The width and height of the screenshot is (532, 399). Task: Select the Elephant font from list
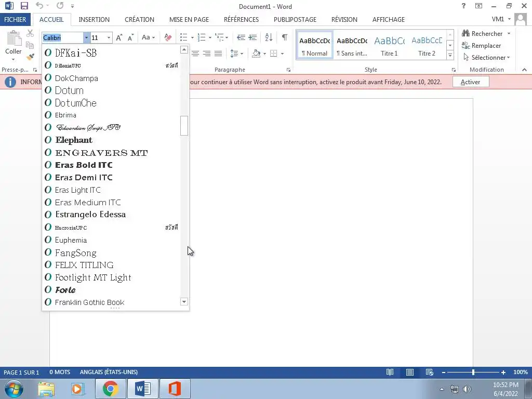point(111,140)
